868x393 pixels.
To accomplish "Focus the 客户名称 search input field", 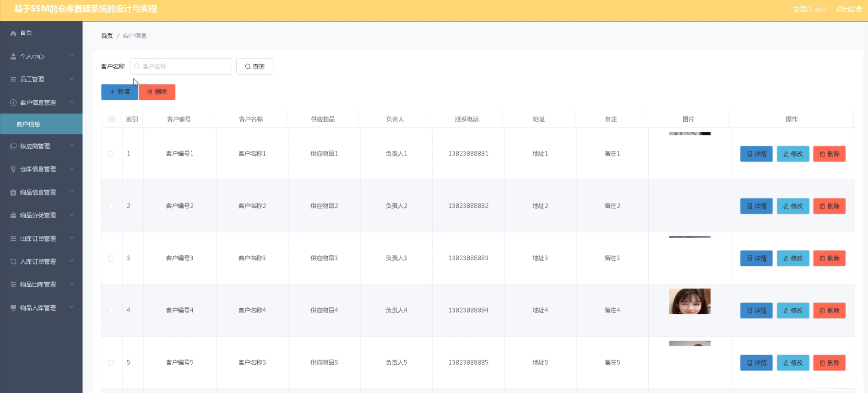I will (x=181, y=66).
